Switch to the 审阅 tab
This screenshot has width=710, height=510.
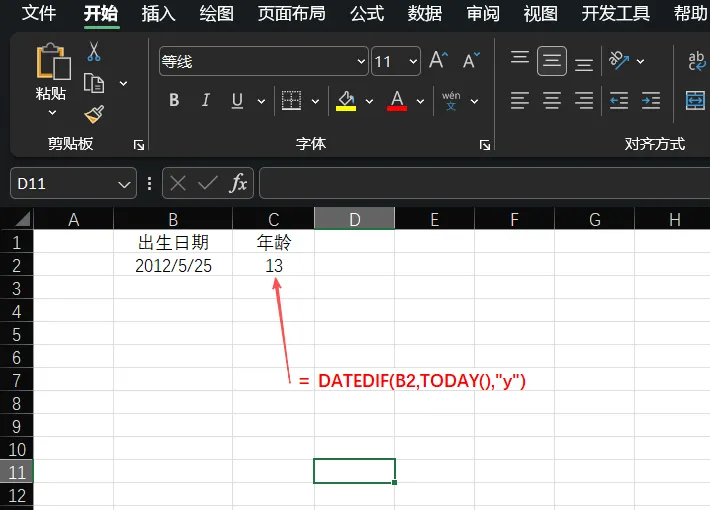[483, 13]
